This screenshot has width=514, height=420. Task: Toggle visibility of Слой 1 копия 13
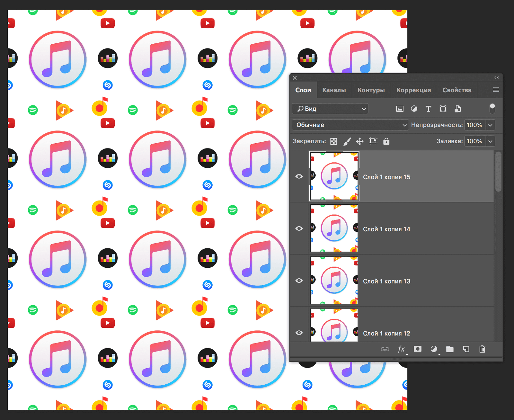pos(299,281)
